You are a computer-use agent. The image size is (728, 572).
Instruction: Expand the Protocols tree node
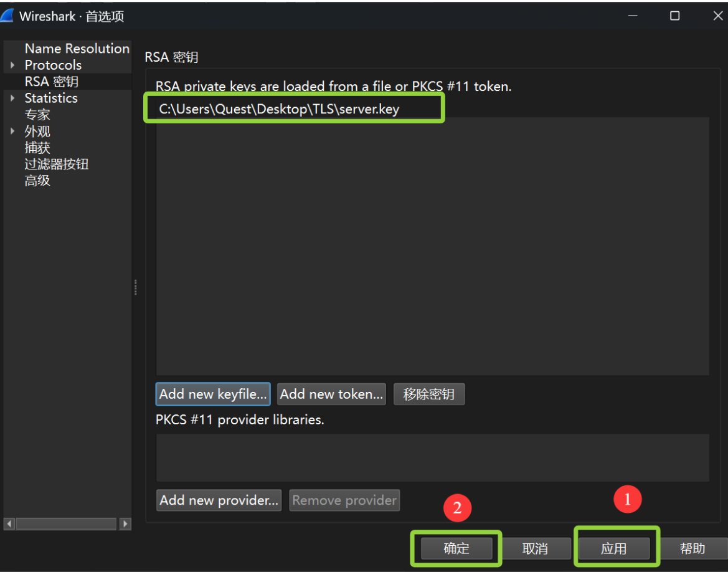(12, 65)
